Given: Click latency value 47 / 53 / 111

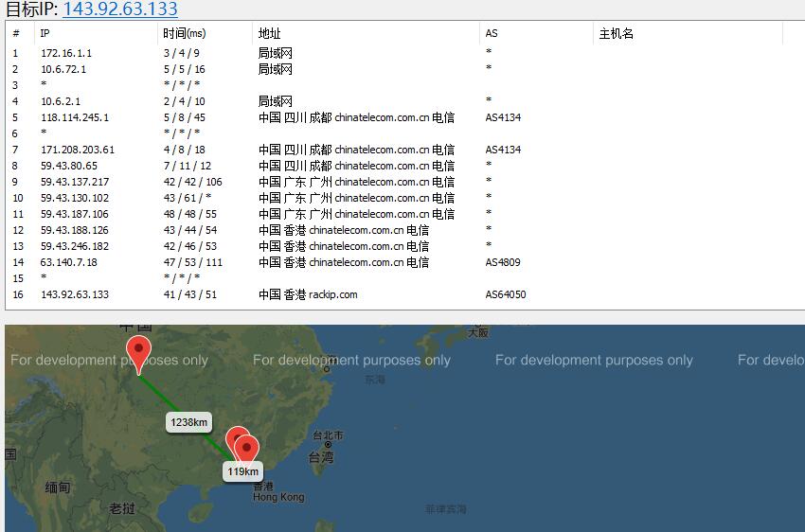Looking at the screenshot, I should [x=193, y=262].
